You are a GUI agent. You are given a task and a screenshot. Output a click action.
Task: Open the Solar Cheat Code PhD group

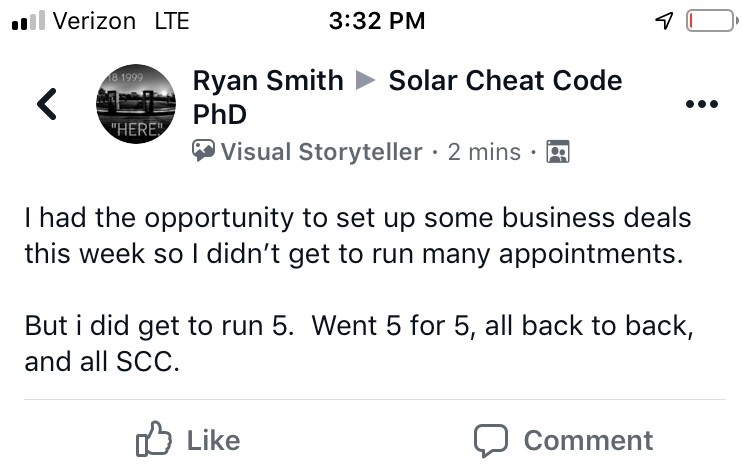[x=407, y=97]
